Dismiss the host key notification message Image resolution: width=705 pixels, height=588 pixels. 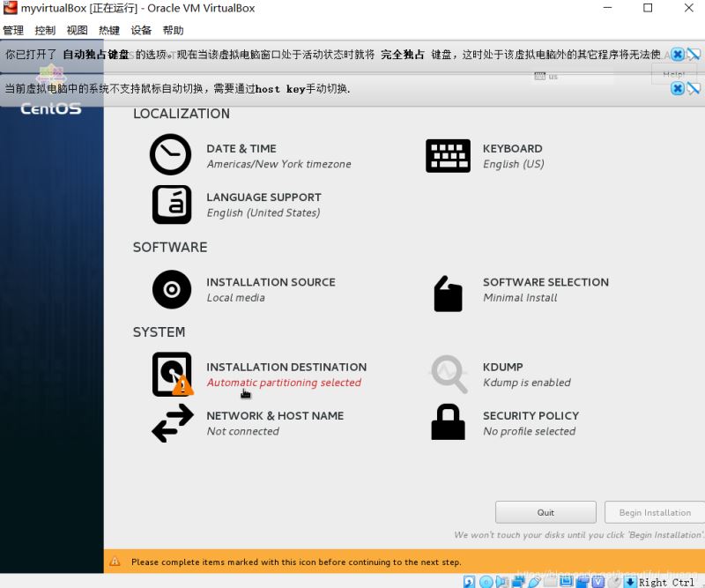coord(678,88)
